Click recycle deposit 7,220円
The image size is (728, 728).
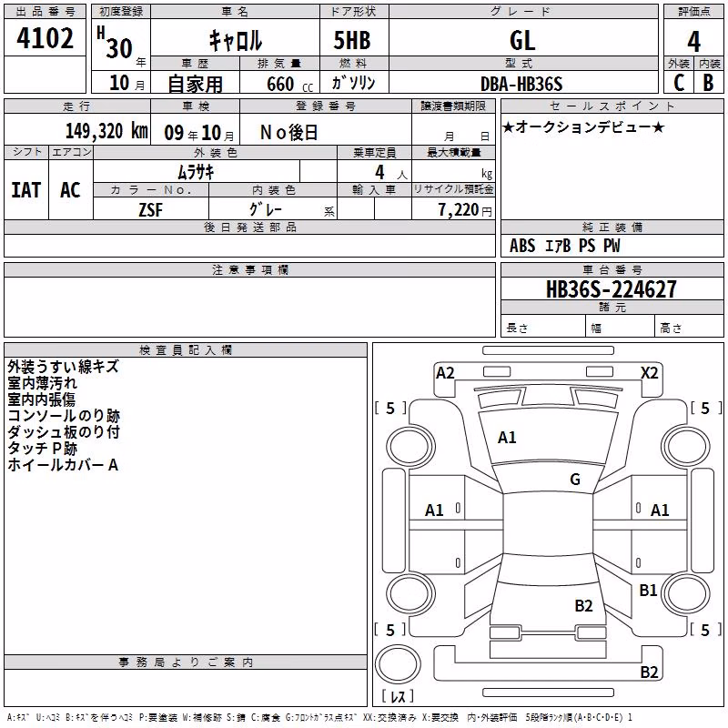click(x=465, y=210)
